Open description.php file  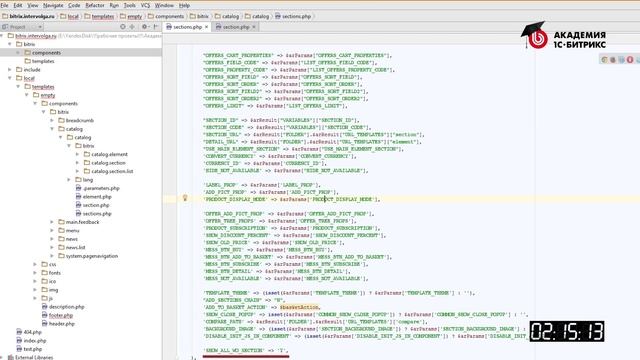click(63, 307)
